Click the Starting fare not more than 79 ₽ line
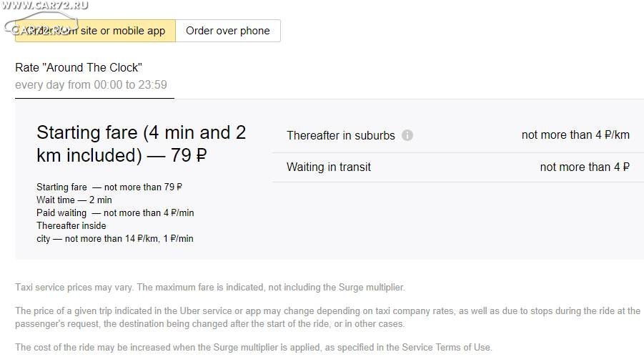This screenshot has height=362, width=644. pos(109,187)
